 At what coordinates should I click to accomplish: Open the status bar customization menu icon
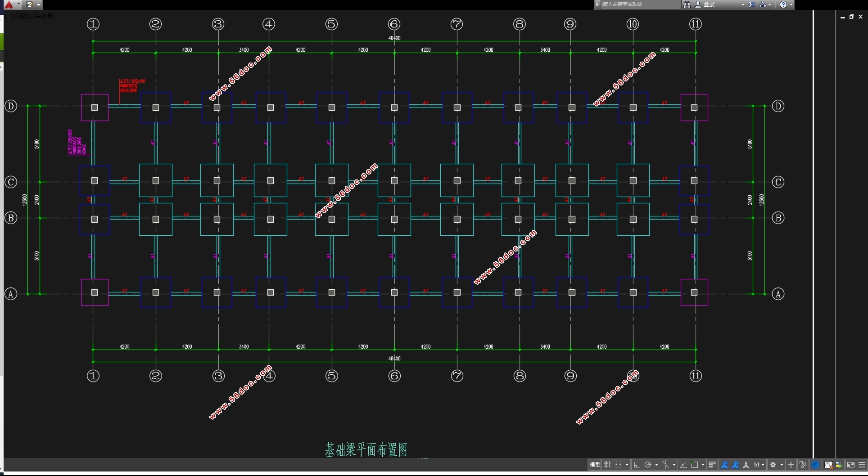point(862,465)
